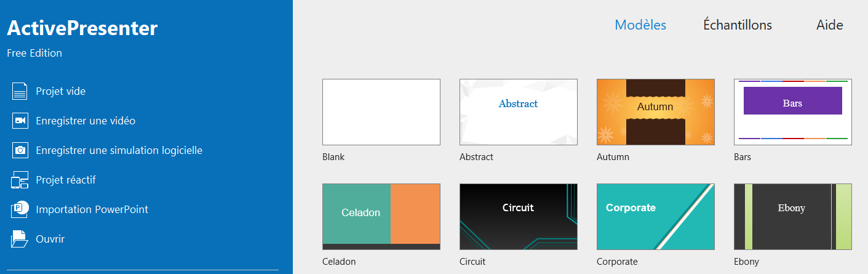Choose Enregistrer une simulation logicielle
868x274 pixels.
[119, 150]
